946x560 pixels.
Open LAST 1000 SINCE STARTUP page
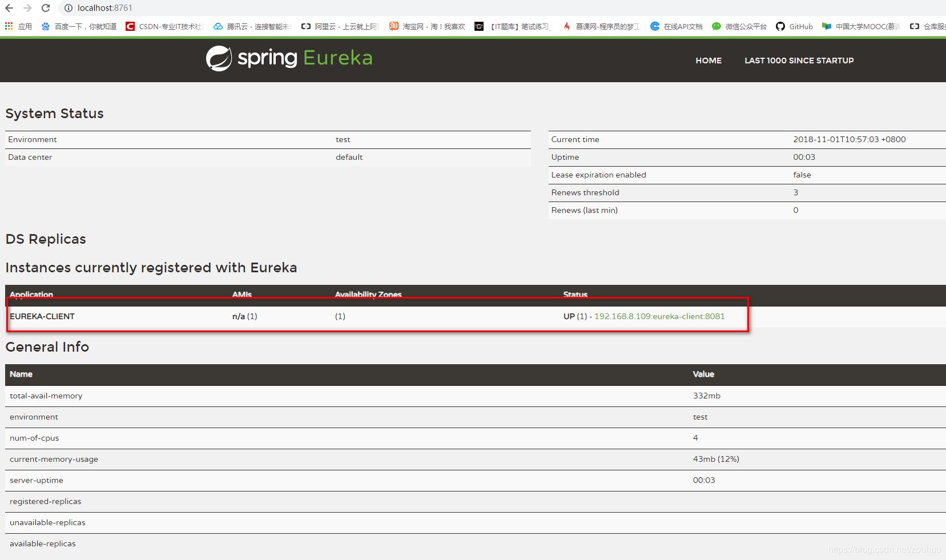click(x=799, y=61)
